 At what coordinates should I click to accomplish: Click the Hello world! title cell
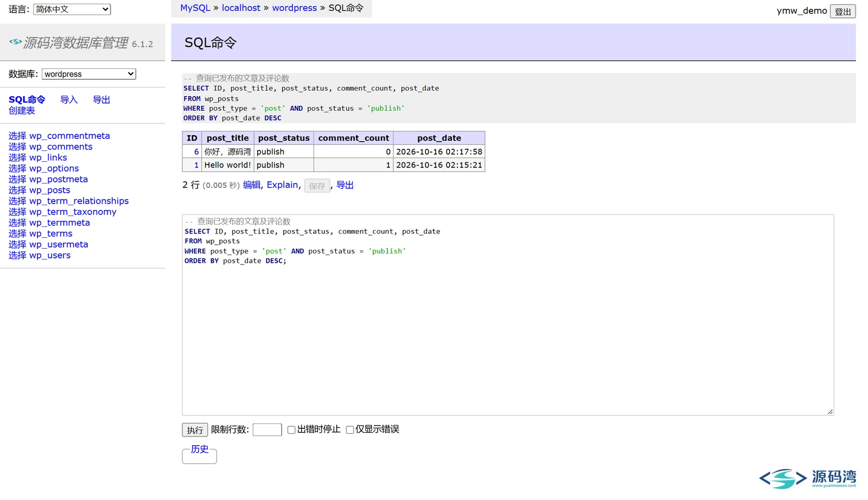(x=228, y=165)
